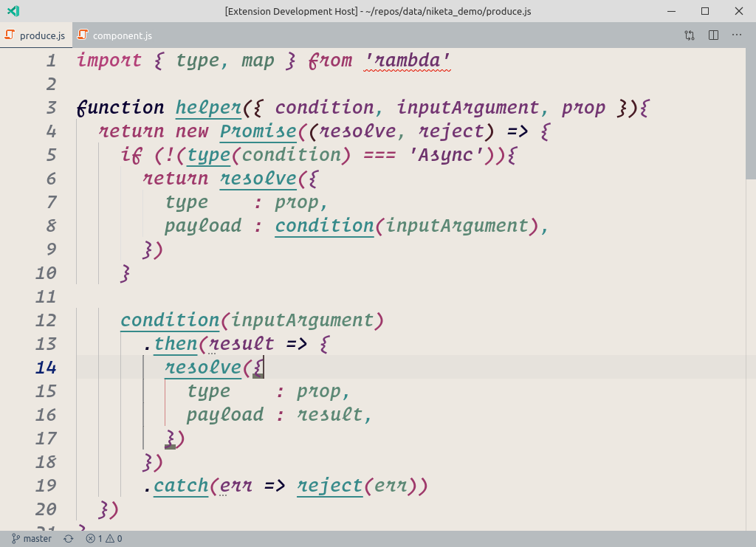Maximize the editor window
The image size is (756, 547).
click(x=705, y=11)
